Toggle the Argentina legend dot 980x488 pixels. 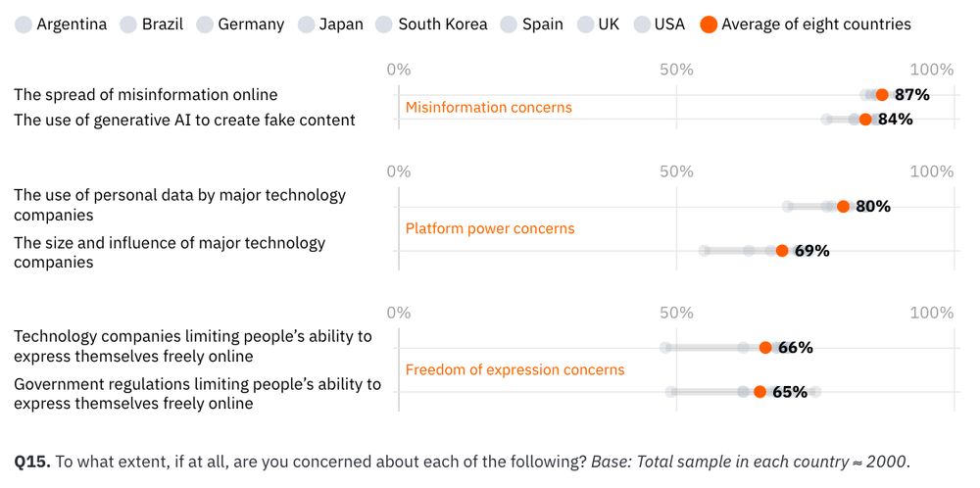pyautogui.click(x=24, y=24)
